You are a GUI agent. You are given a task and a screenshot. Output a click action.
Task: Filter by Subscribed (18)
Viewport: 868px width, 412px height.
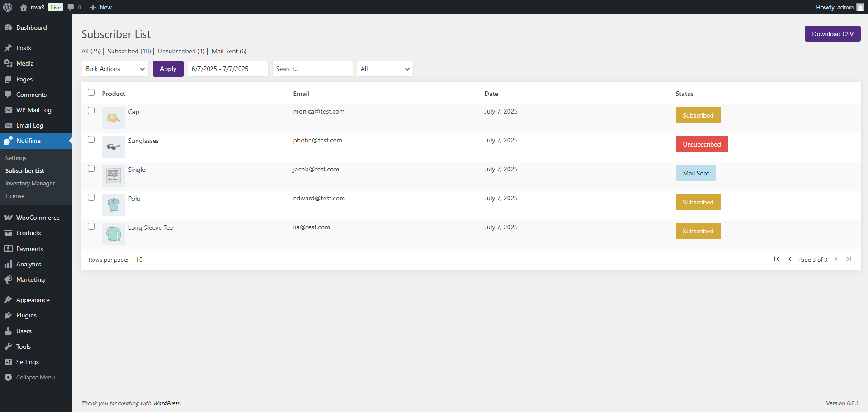point(129,51)
